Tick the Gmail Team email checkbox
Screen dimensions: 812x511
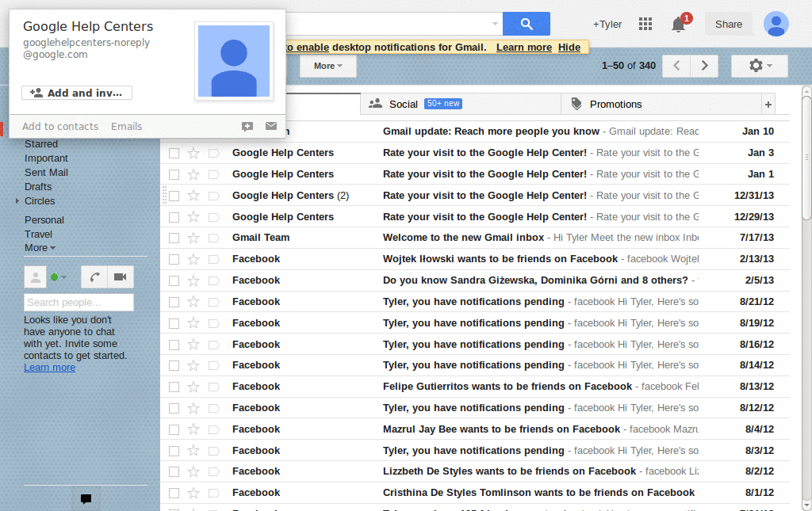click(174, 238)
